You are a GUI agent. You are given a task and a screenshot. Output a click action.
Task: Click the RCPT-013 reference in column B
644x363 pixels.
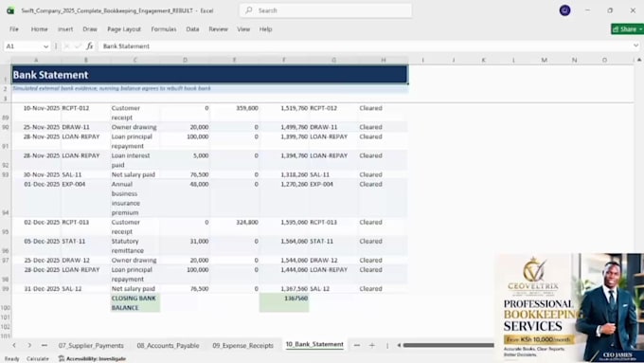click(85, 227)
